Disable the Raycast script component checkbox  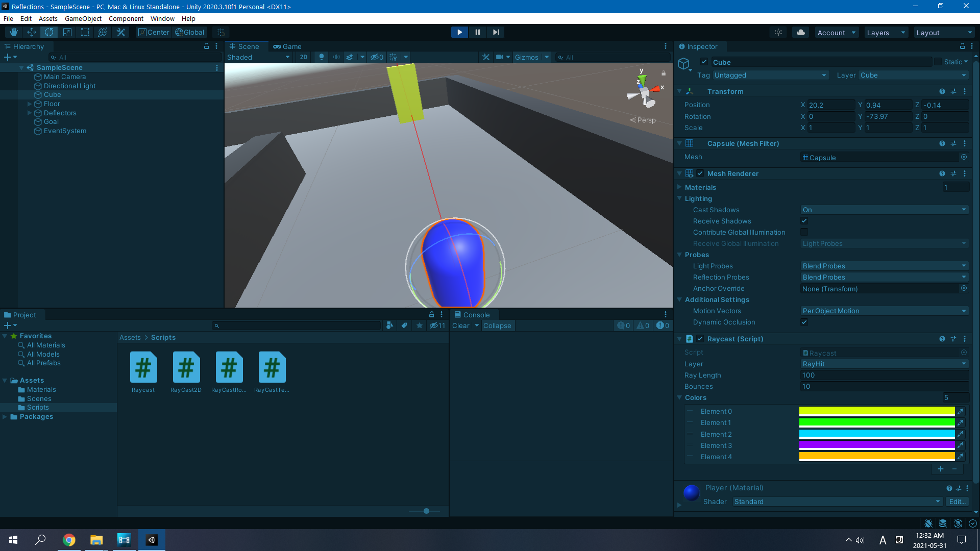700,339
